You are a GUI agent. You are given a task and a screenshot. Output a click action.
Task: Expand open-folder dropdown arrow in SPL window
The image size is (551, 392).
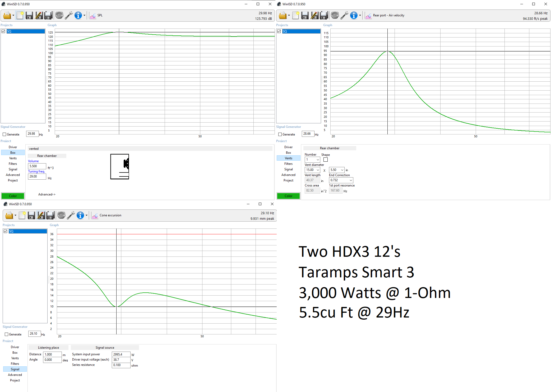point(13,15)
